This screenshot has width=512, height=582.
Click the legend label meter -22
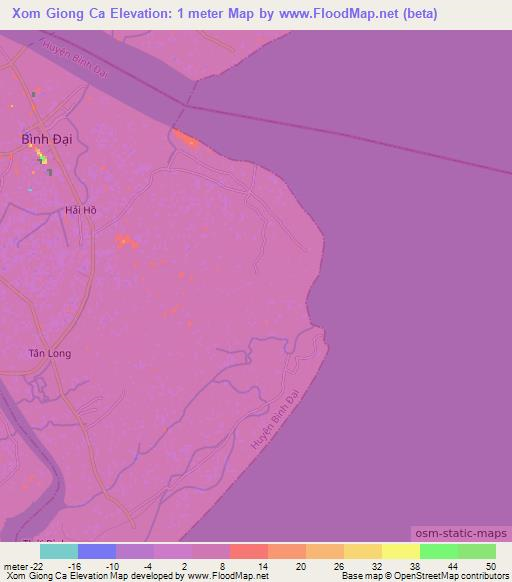click(x=23, y=566)
